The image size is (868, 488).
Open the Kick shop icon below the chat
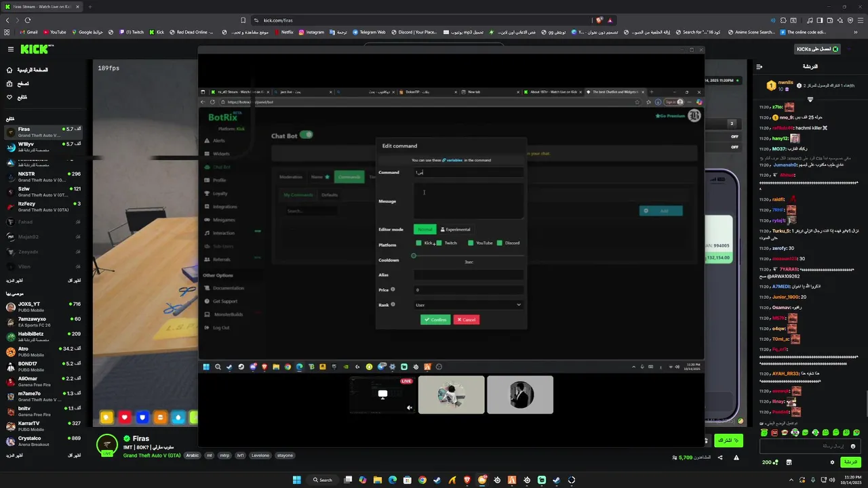point(789,462)
